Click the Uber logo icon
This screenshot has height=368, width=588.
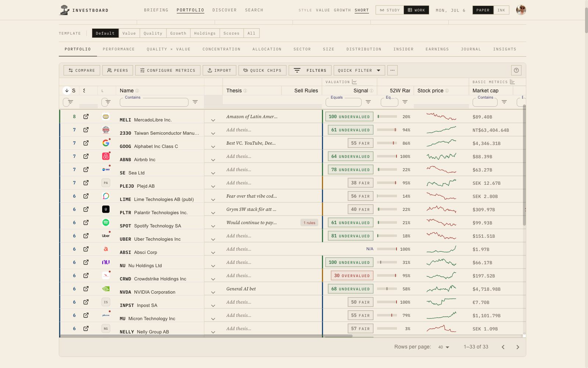coord(106,236)
